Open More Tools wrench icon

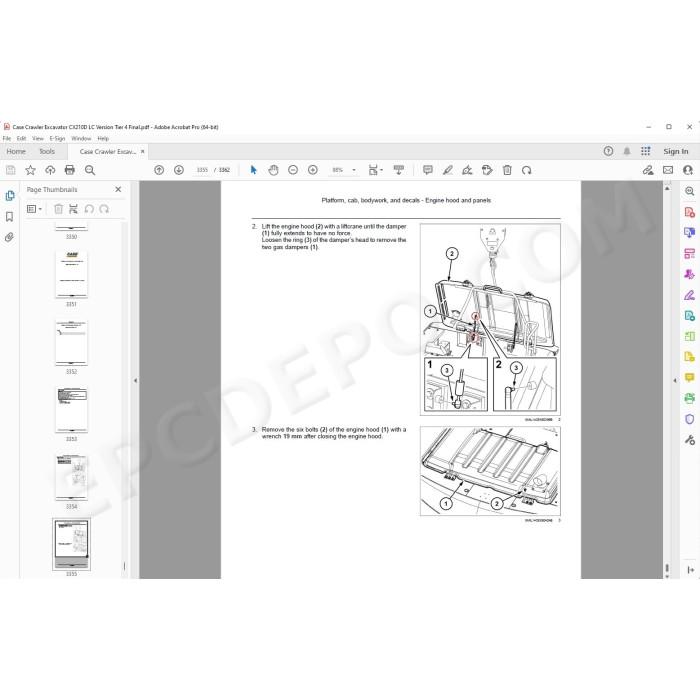689,440
